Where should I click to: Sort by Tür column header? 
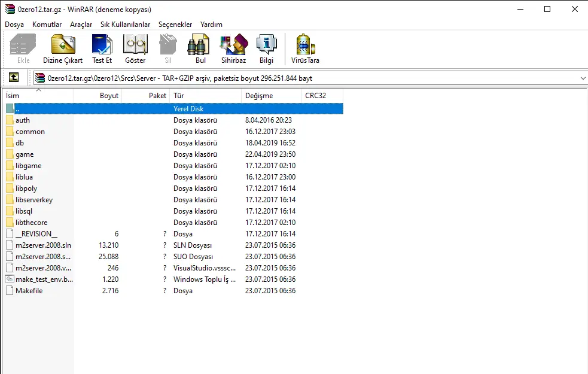pos(206,96)
